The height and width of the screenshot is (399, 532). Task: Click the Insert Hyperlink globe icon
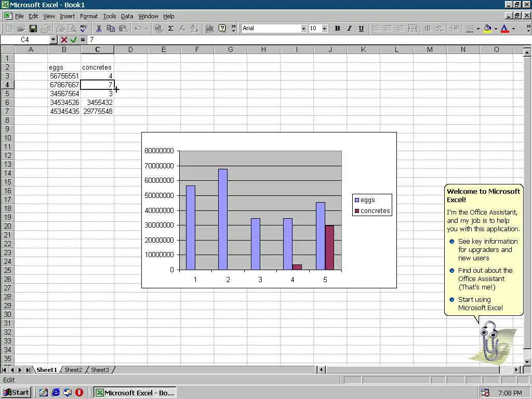click(x=158, y=29)
